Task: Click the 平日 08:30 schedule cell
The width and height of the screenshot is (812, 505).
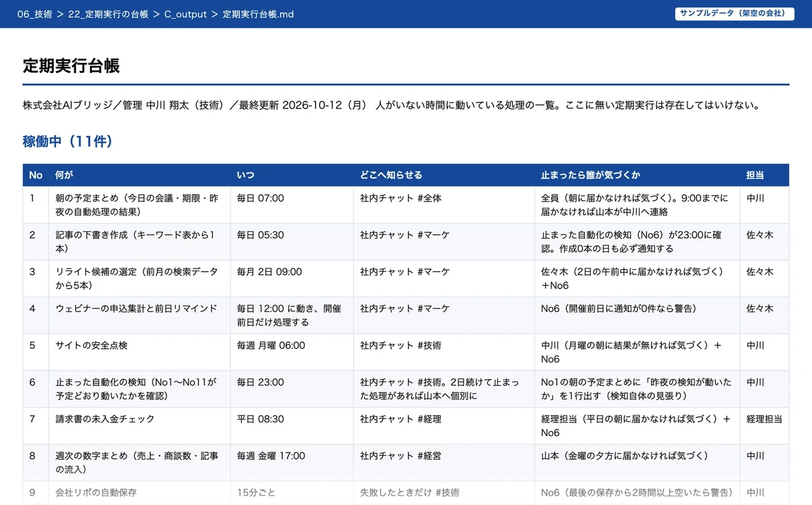Action: click(x=292, y=425)
